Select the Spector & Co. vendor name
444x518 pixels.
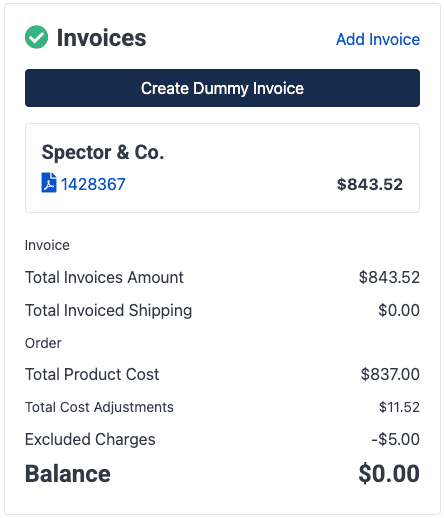point(103,153)
